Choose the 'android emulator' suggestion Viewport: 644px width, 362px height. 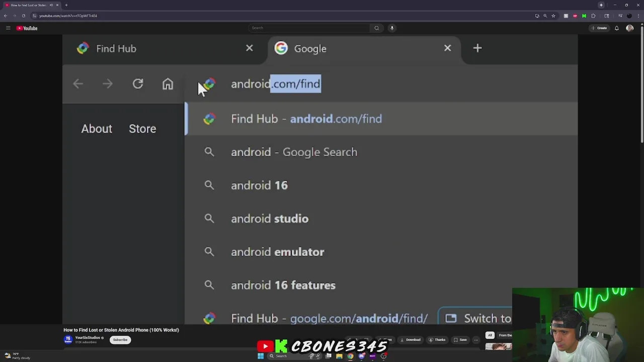coord(381,251)
